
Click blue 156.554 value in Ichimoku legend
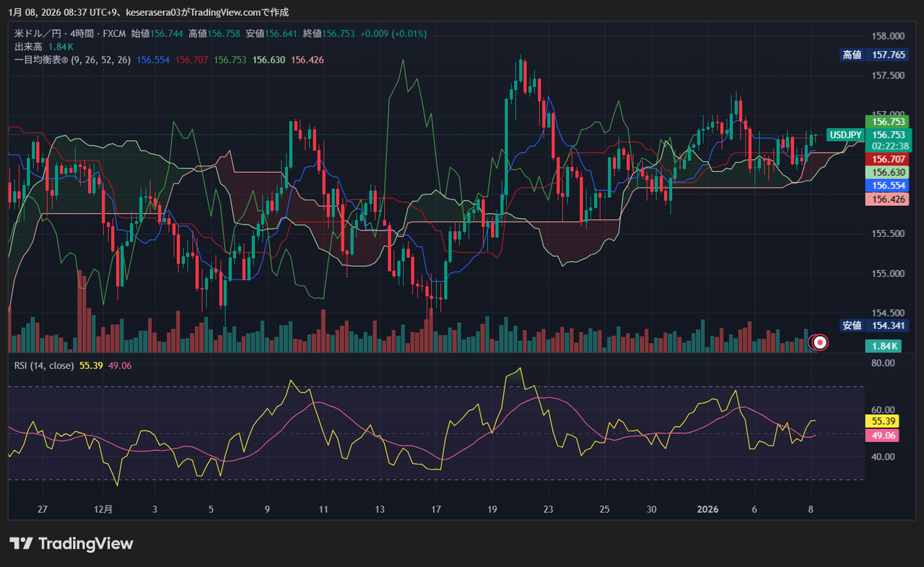click(152, 60)
